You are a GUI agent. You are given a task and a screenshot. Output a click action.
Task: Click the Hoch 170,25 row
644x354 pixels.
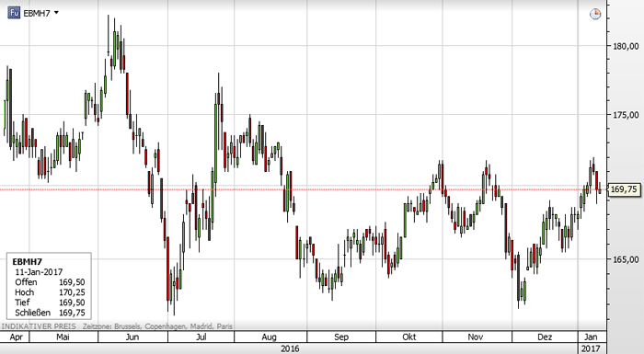(50, 292)
